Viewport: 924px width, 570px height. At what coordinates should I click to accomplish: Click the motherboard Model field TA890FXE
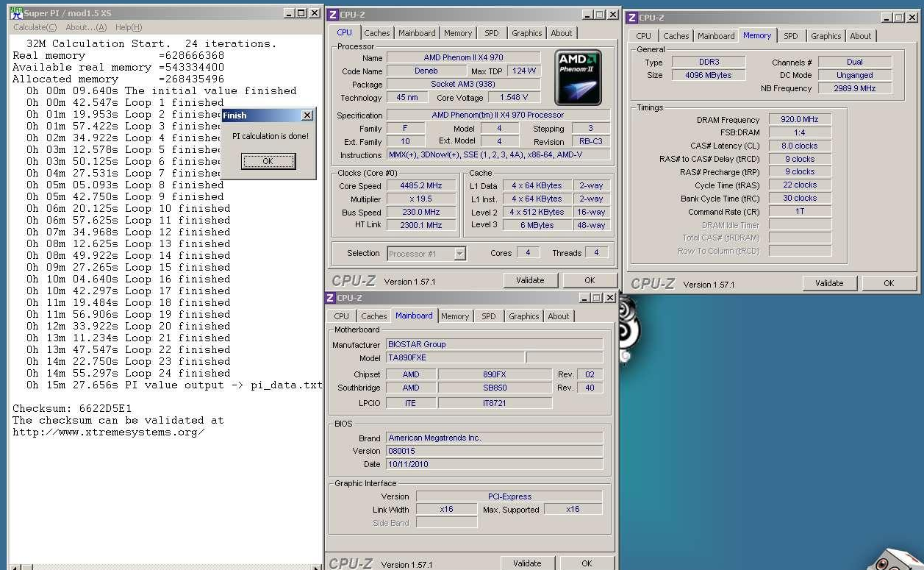[455, 358]
